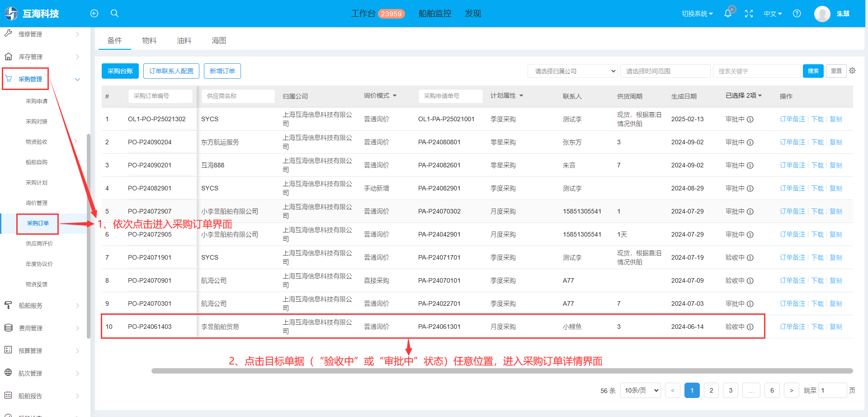Click 下载 link for PO-P24090204

tap(818, 142)
